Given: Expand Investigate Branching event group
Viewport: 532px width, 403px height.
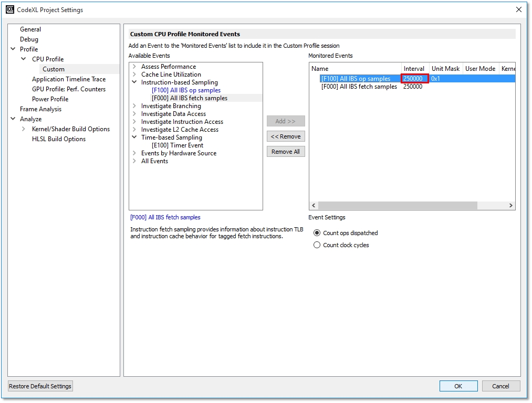Looking at the screenshot, I should (x=134, y=106).
